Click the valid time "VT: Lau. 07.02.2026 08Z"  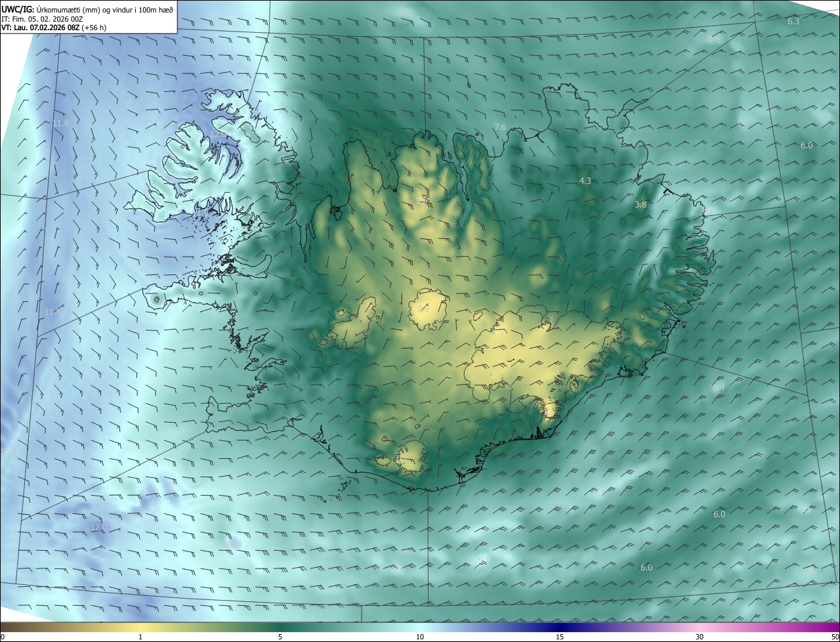(x=41, y=28)
